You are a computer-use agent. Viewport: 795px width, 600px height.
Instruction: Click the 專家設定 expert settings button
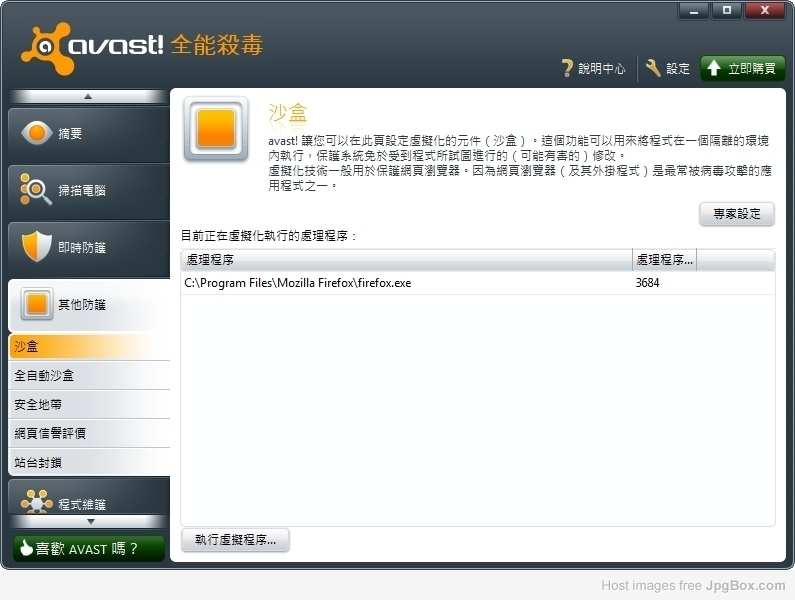coord(736,213)
